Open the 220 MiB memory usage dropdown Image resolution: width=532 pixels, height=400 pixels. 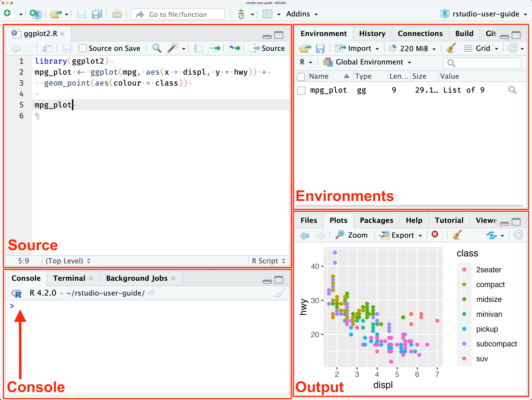click(x=412, y=49)
